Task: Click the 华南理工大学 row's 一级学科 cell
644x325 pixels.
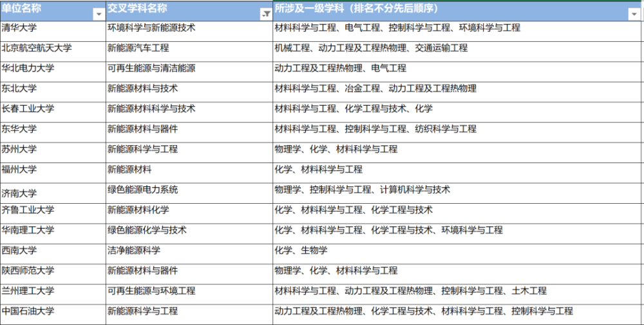Action: pyautogui.click(x=457, y=233)
